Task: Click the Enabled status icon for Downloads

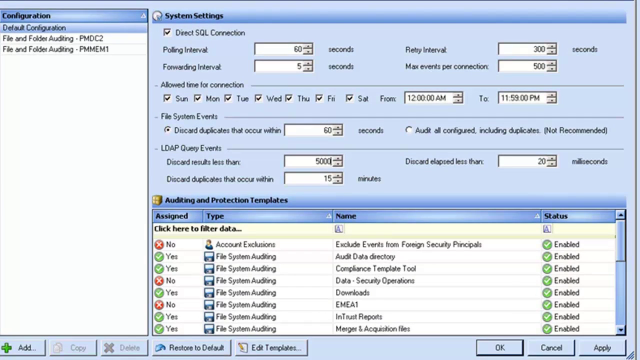Action: click(x=547, y=293)
